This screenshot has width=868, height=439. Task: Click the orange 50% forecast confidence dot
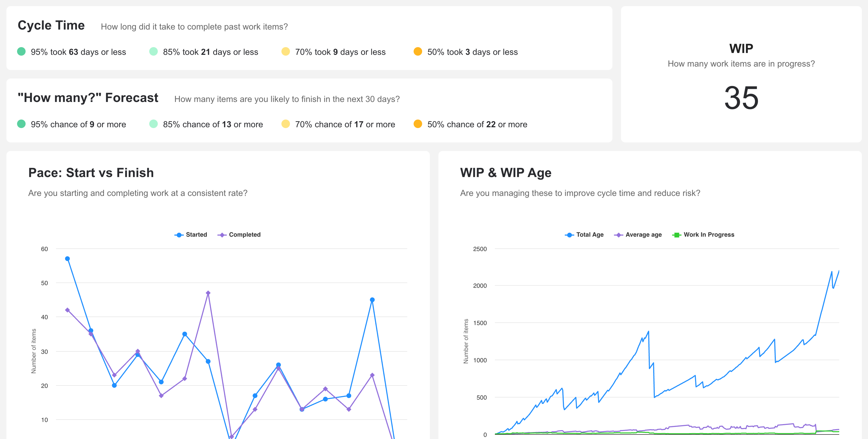(418, 124)
